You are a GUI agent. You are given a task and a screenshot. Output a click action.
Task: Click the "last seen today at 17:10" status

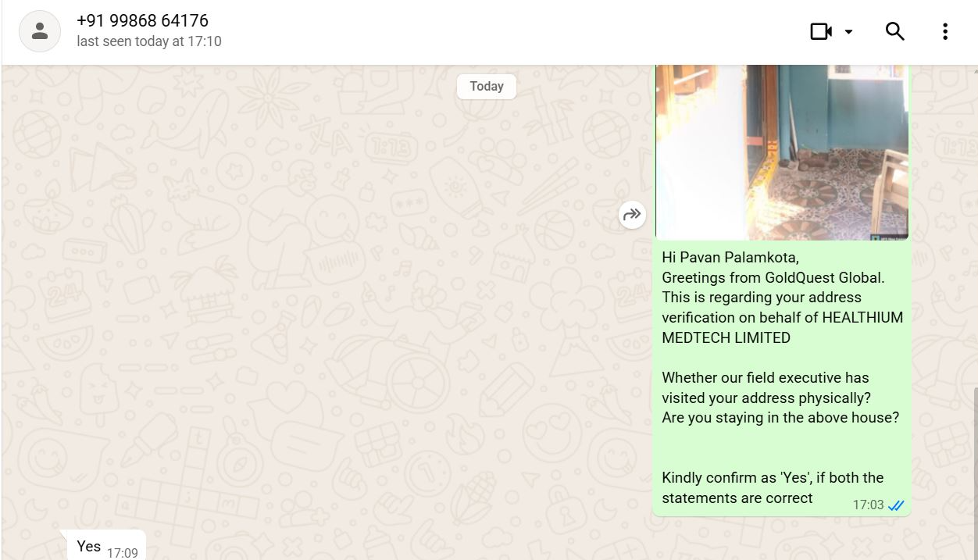pos(148,41)
